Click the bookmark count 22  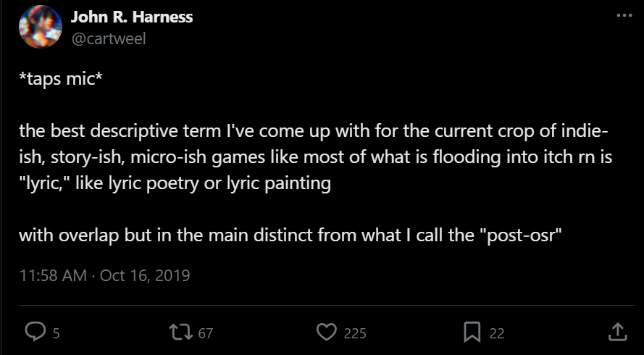pyautogui.click(x=497, y=333)
